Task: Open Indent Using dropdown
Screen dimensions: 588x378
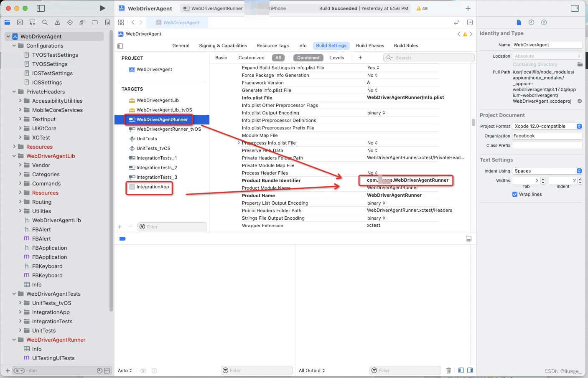Action: [x=547, y=171]
